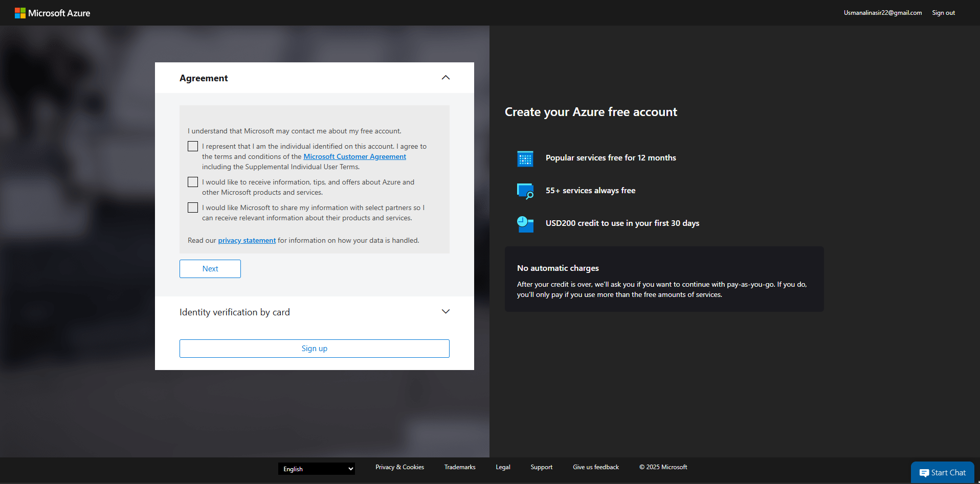
Task: Click the USD200 credit chart icon
Action: (x=525, y=224)
